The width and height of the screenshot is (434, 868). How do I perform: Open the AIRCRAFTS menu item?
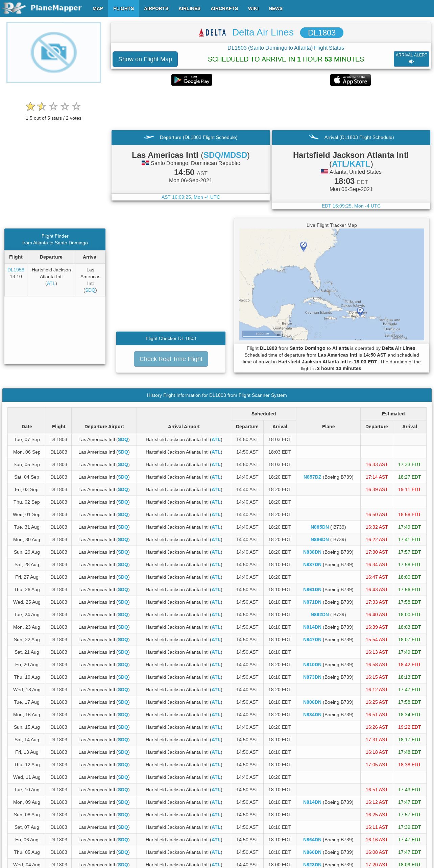(224, 8)
